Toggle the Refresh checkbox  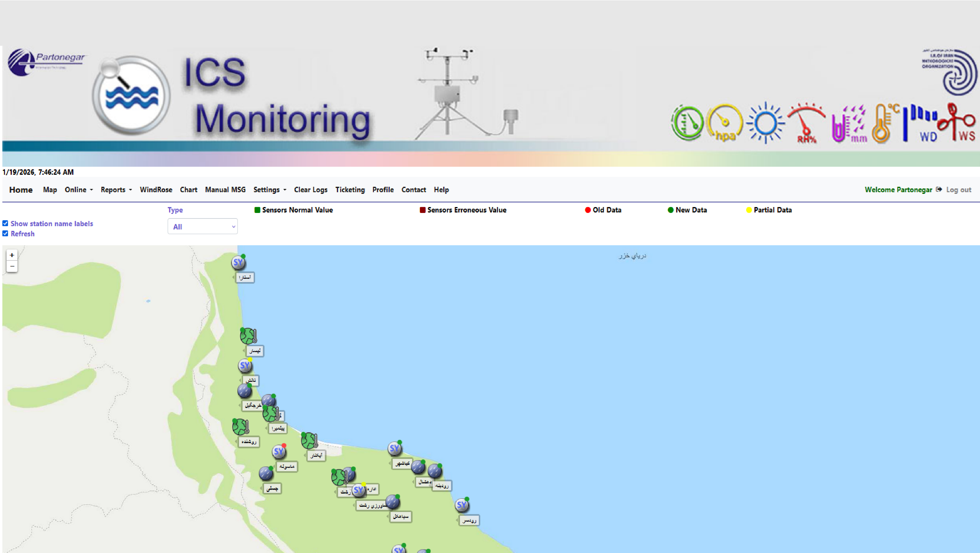click(x=5, y=234)
